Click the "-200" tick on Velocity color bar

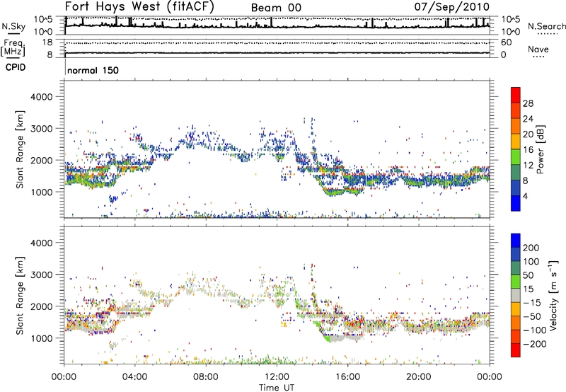[x=535, y=344]
